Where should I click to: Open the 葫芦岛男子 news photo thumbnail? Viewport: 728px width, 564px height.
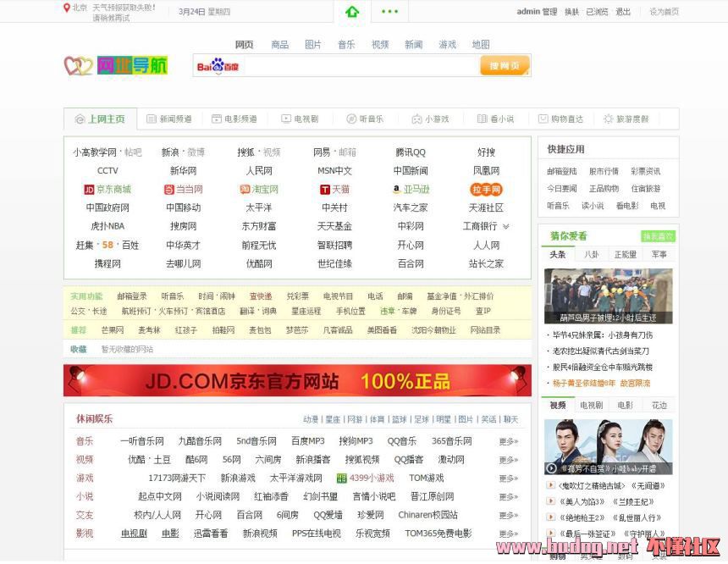tap(608, 296)
